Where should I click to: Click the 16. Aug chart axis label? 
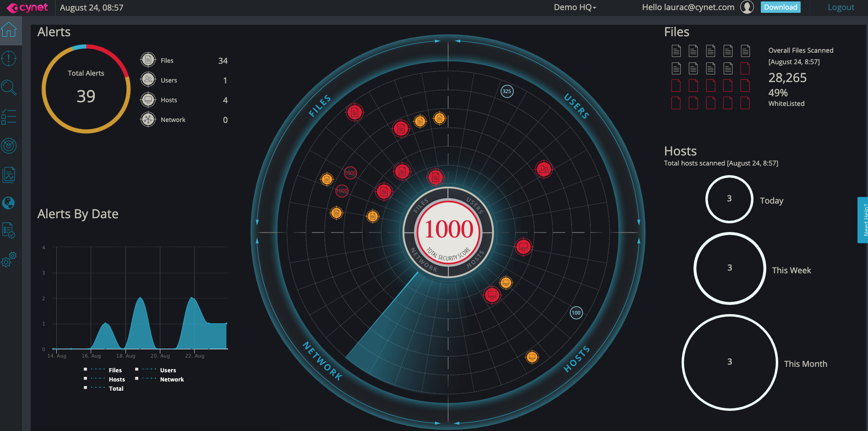91,356
